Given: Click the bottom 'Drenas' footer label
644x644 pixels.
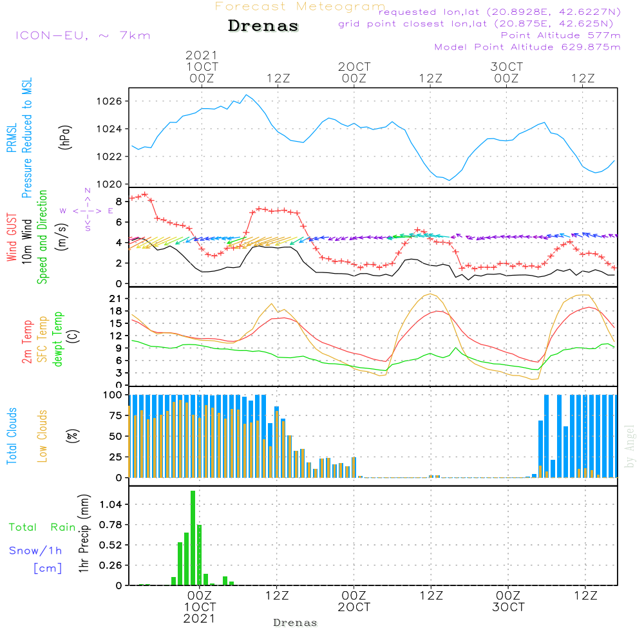Looking at the screenshot, I should point(296,623).
